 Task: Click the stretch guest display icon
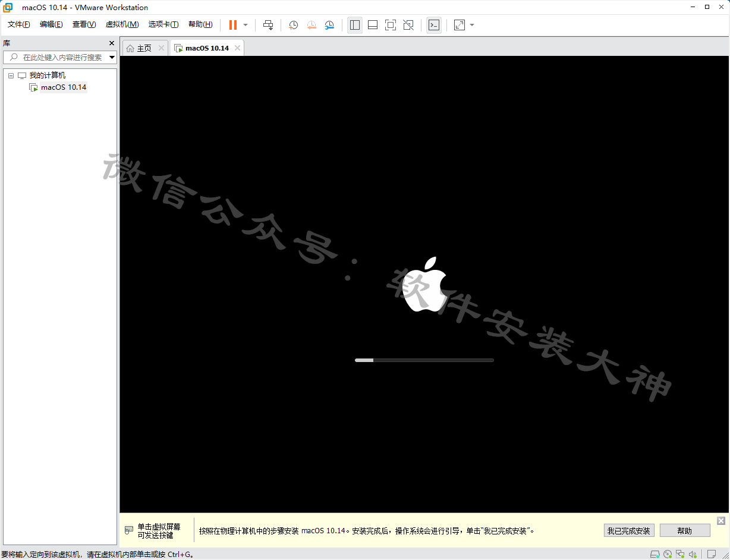coord(460,25)
